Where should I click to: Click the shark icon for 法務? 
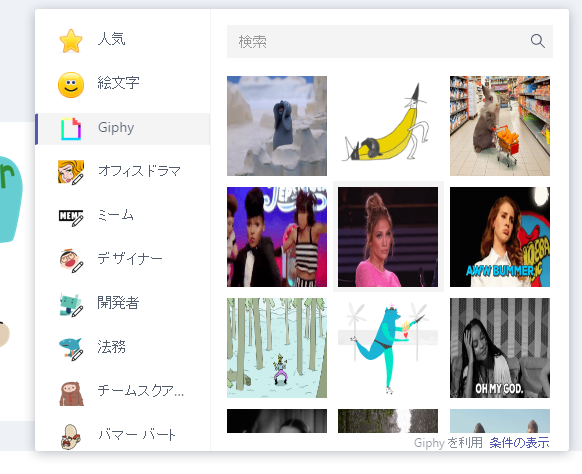pyautogui.click(x=71, y=348)
